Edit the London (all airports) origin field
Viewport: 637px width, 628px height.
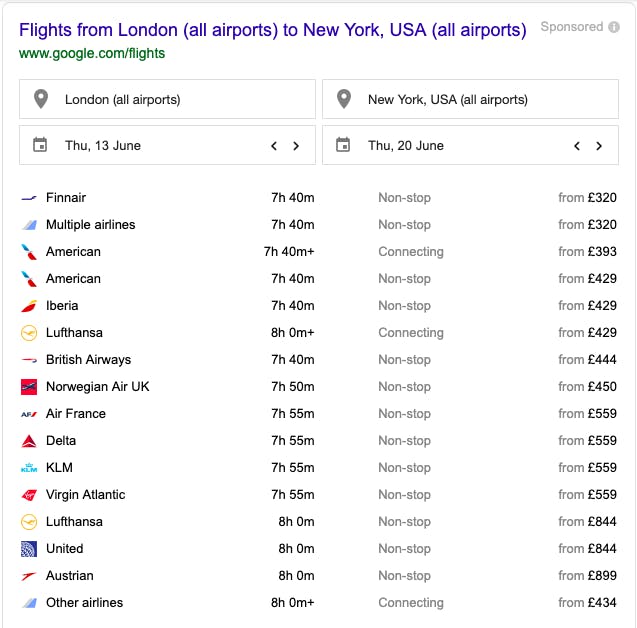[167, 99]
